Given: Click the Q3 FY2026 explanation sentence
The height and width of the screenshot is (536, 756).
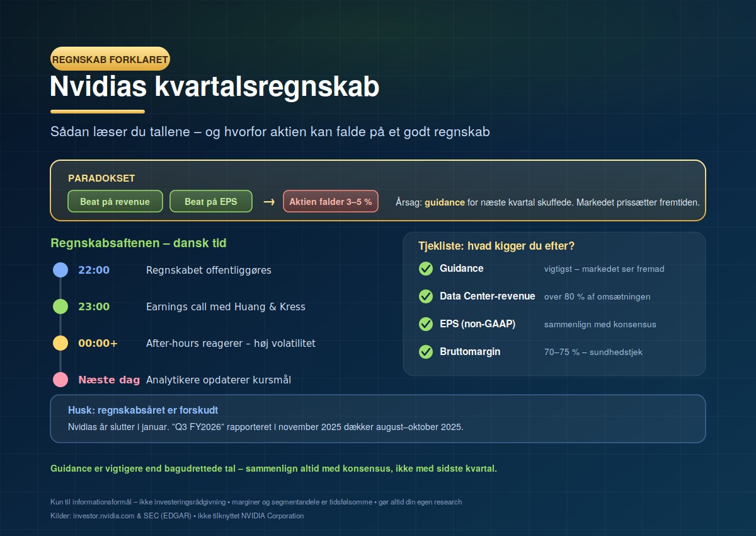Looking at the screenshot, I should coord(266,427).
